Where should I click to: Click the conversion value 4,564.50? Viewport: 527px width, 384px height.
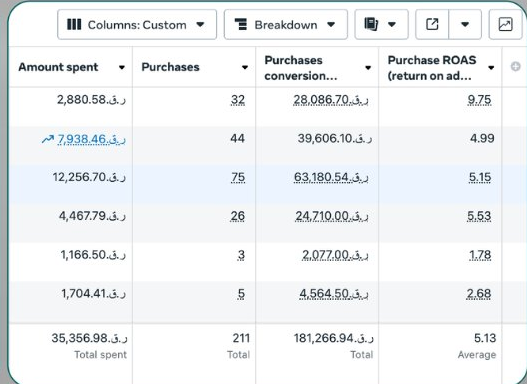(x=334, y=294)
